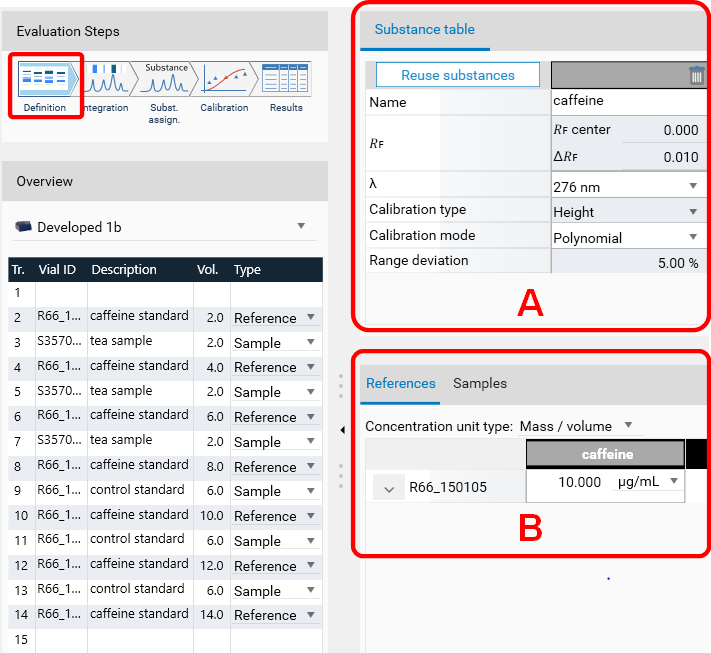711x653 pixels.
Task: Expand the R66_150105 reference row
Action: pyautogui.click(x=387, y=487)
